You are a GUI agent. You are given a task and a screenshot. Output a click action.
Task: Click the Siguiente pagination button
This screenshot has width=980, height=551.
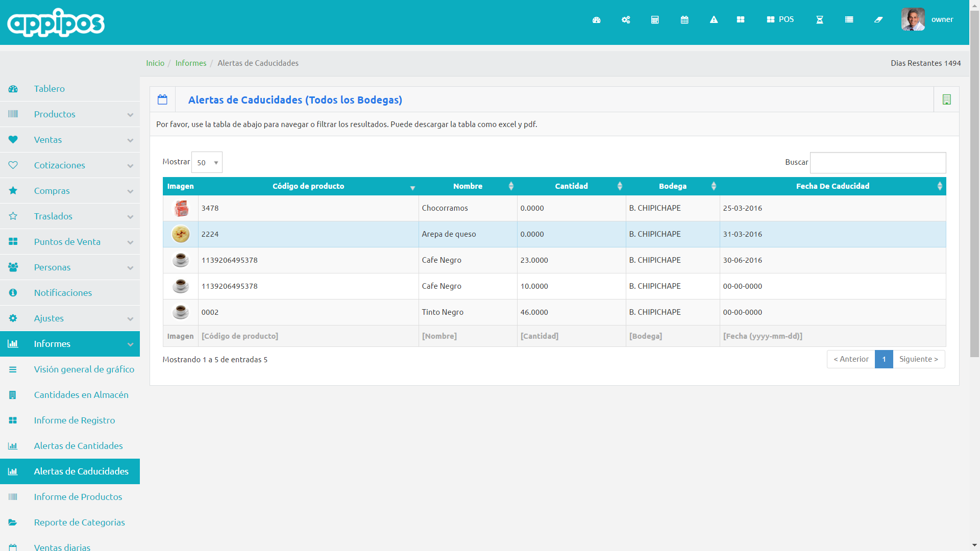pyautogui.click(x=918, y=359)
